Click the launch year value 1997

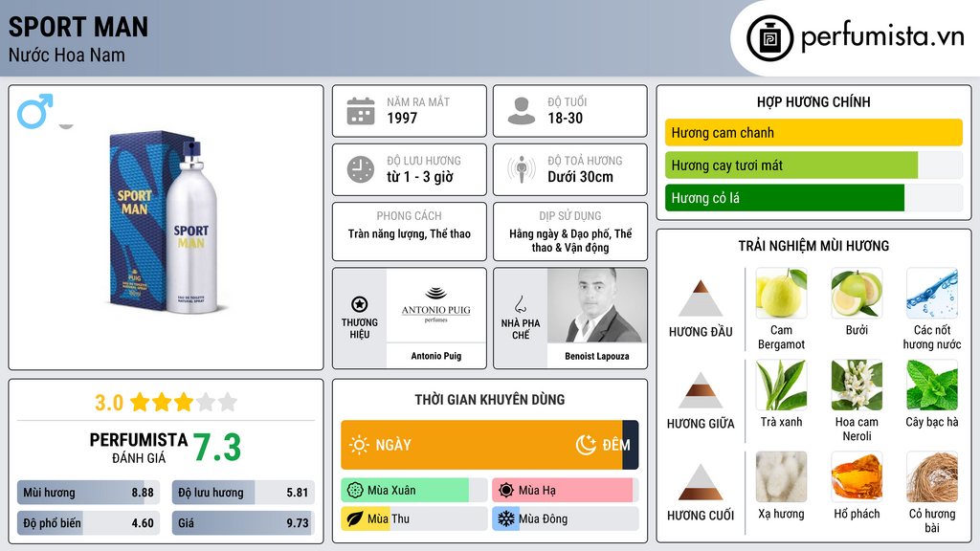[x=402, y=118]
